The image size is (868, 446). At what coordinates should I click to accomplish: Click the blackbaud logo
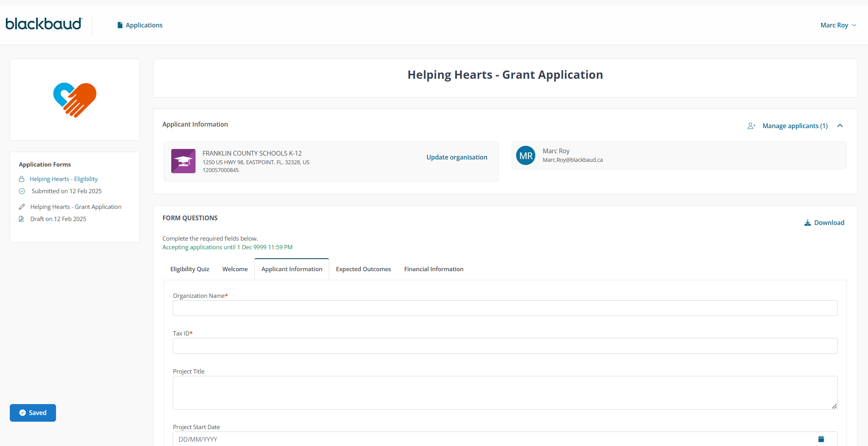(x=44, y=24)
